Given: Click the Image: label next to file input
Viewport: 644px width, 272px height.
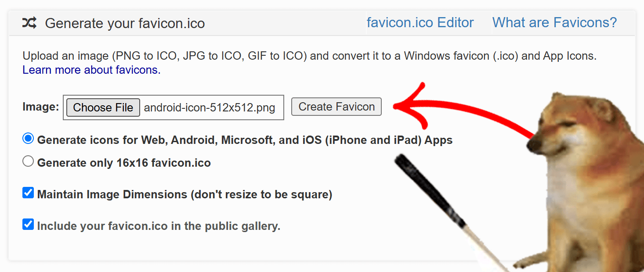Looking at the screenshot, I should tap(40, 107).
